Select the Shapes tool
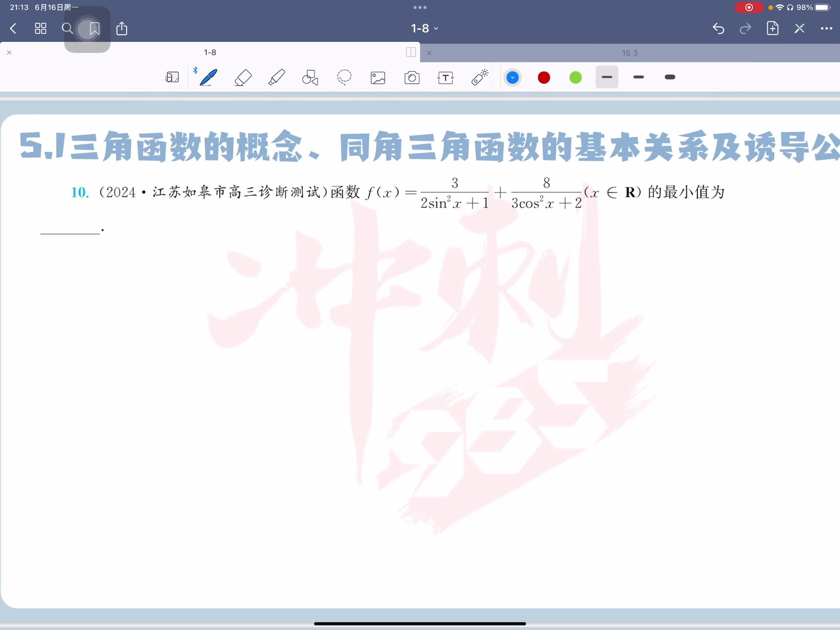The height and width of the screenshot is (630, 840). tap(310, 77)
